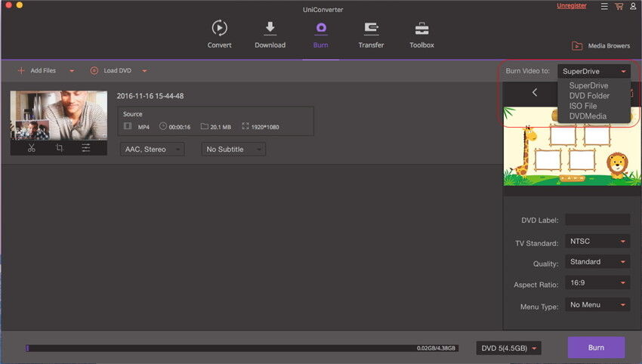Click the crop icon under video thumbnail
642x364 pixels.
coord(59,148)
